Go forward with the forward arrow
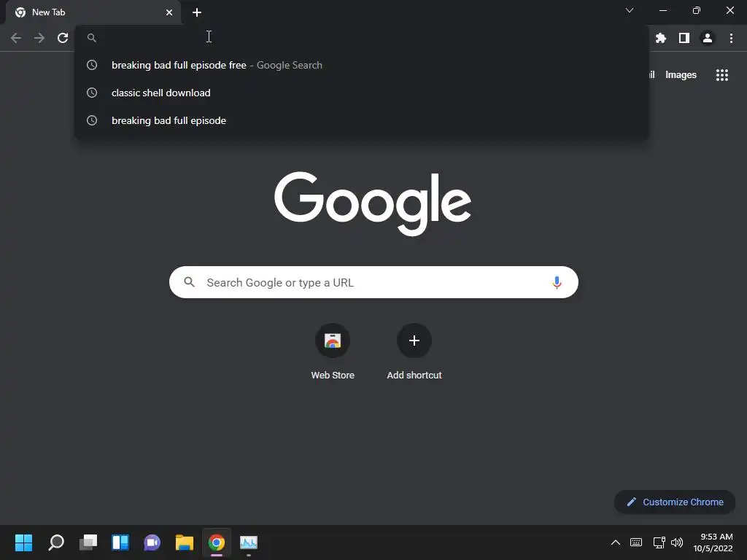747x560 pixels. (x=39, y=38)
